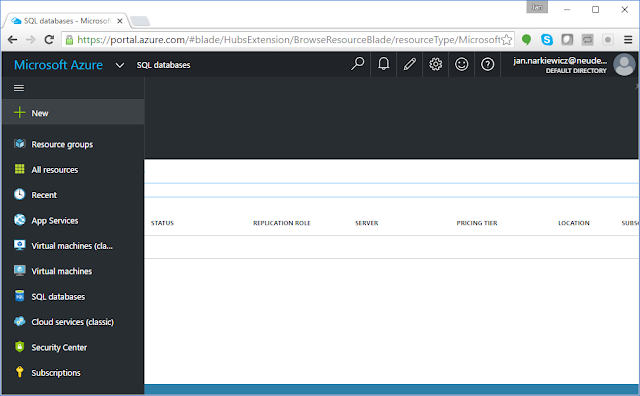Click the All resources grid icon
The width and height of the screenshot is (640, 396).
pyautogui.click(x=20, y=169)
